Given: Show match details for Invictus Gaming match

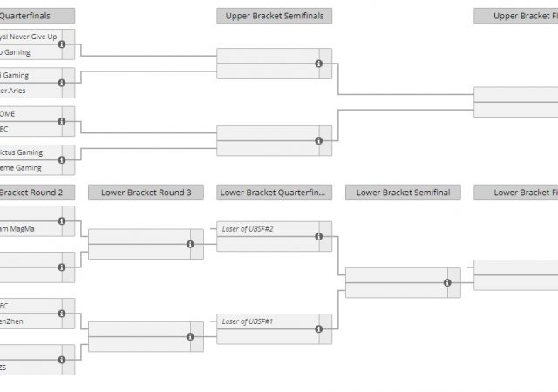Looking at the screenshot, I should point(62,159).
